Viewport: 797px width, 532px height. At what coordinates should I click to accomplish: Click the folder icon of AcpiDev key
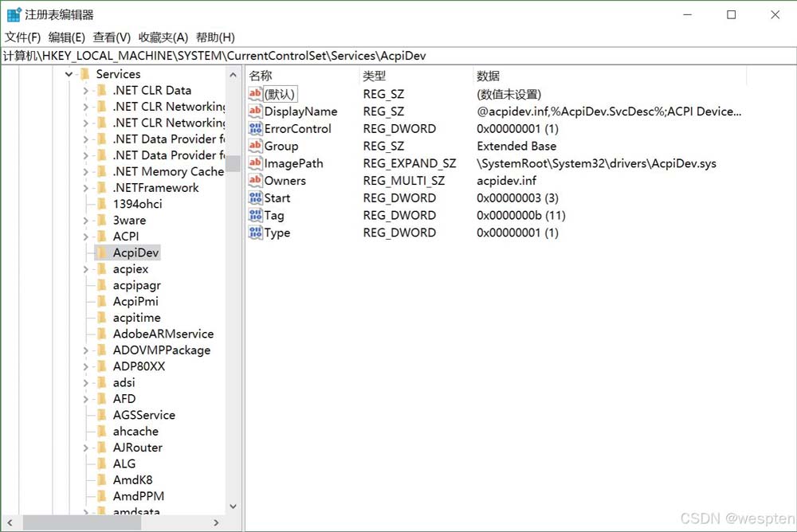click(x=101, y=253)
